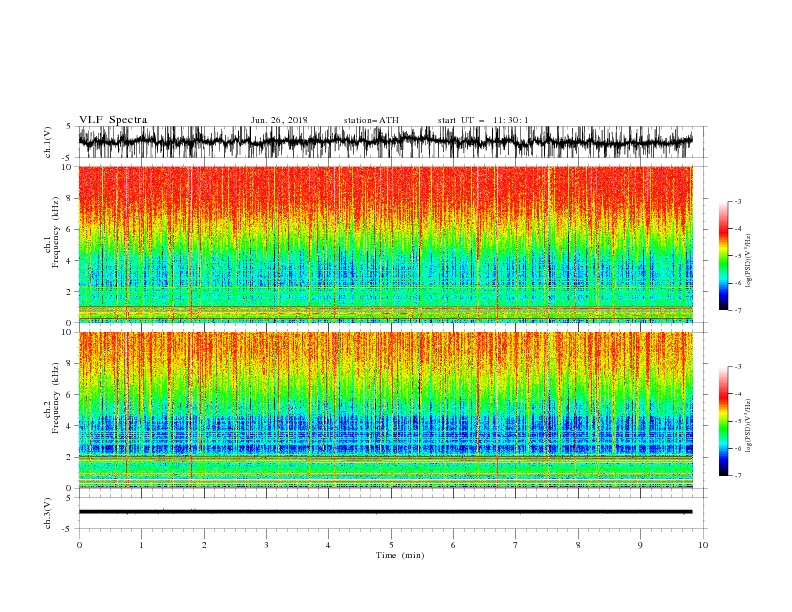Click time axis tick label "7"
792x612 pixels.
click(516, 545)
